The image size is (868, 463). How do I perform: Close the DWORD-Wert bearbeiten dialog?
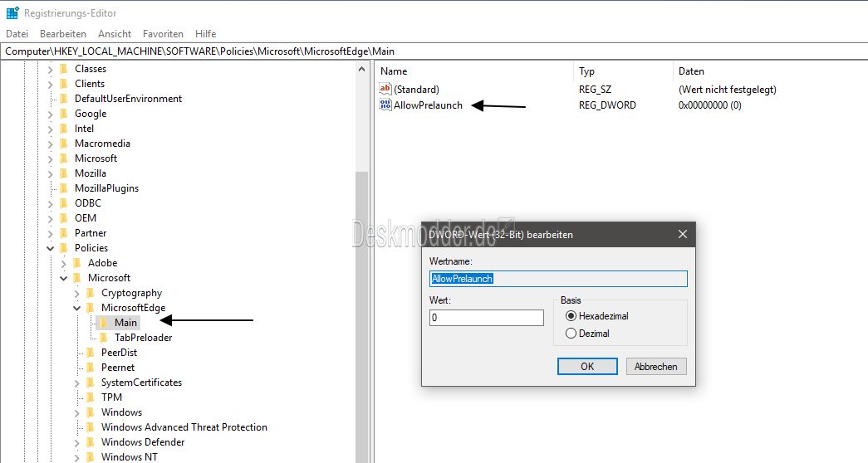tap(683, 235)
